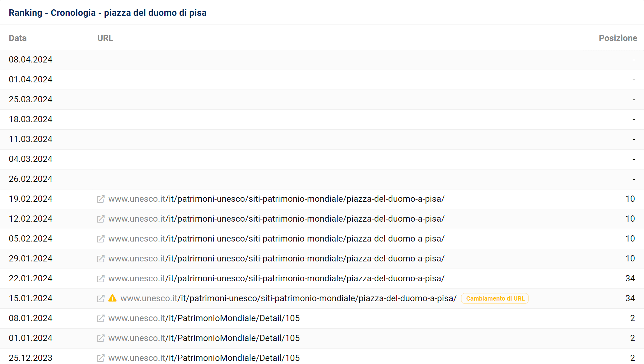Click position 34 in 15.01.2024 row
The image size is (644, 364).
click(x=630, y=298)
